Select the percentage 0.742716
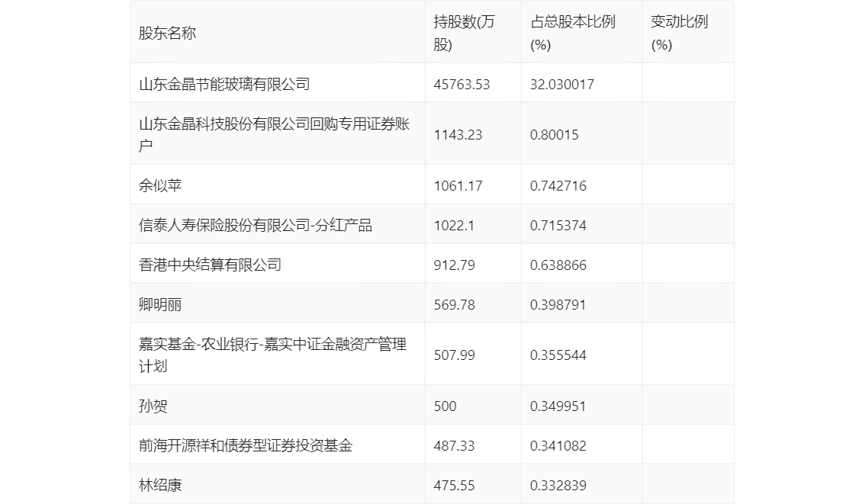This screenshot has height=504, width=865. [558, 186]
